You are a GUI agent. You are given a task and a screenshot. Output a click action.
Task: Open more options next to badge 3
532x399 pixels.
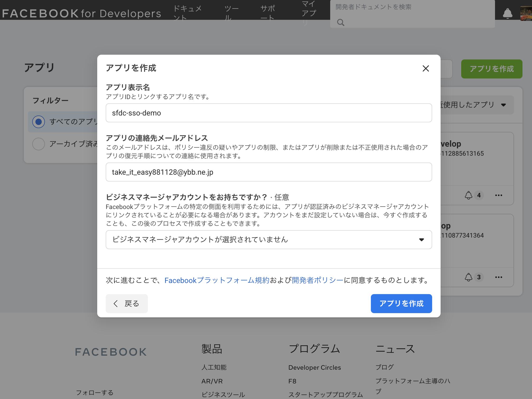[498, 277]
